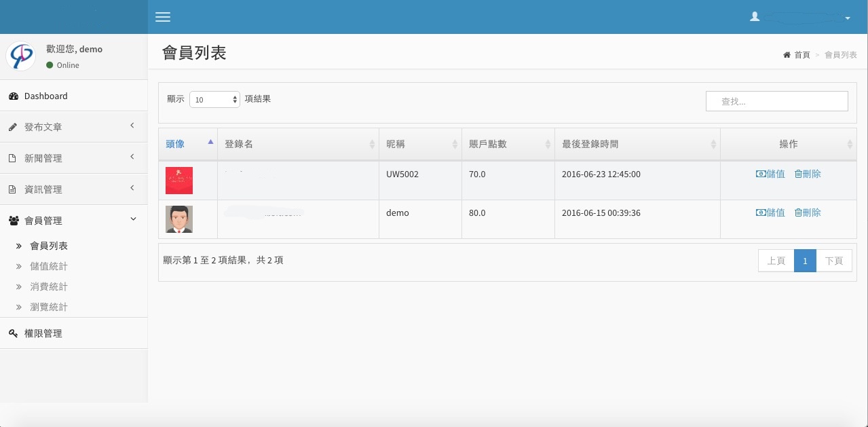Click the 查找 search field
Image resolution: width=868 pixels, height=427 pixels.
tap(776, 101)
